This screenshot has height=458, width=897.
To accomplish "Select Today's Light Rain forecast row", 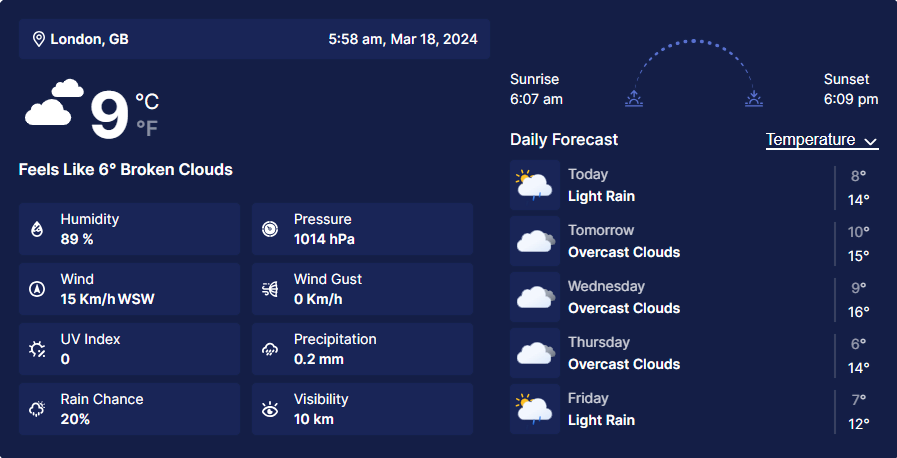I will (x=694, y=185).
